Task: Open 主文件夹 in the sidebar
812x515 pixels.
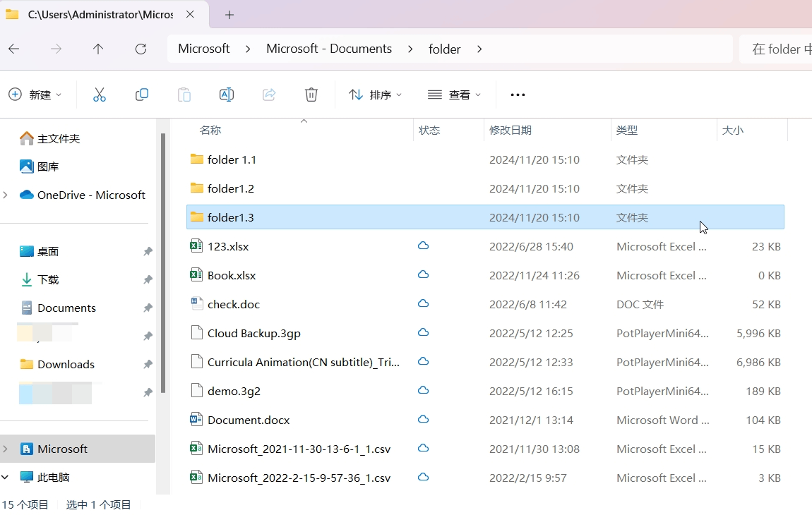Action: 59,139
